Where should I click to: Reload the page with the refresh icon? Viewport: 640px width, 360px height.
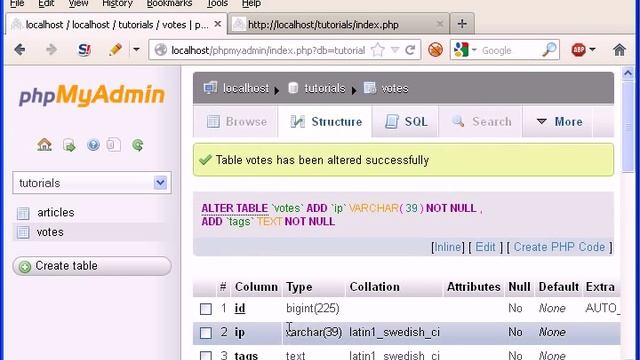(x=410, y=50)
